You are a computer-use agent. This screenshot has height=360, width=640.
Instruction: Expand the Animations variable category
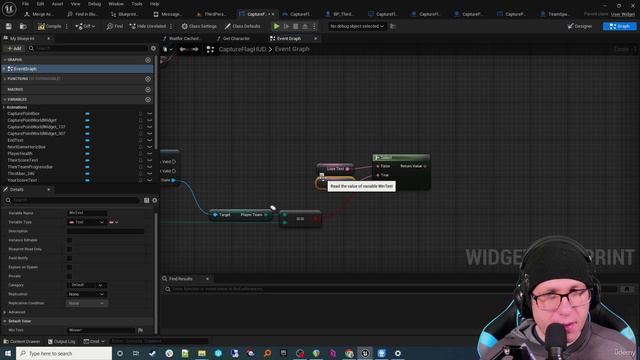pos(4,107)
